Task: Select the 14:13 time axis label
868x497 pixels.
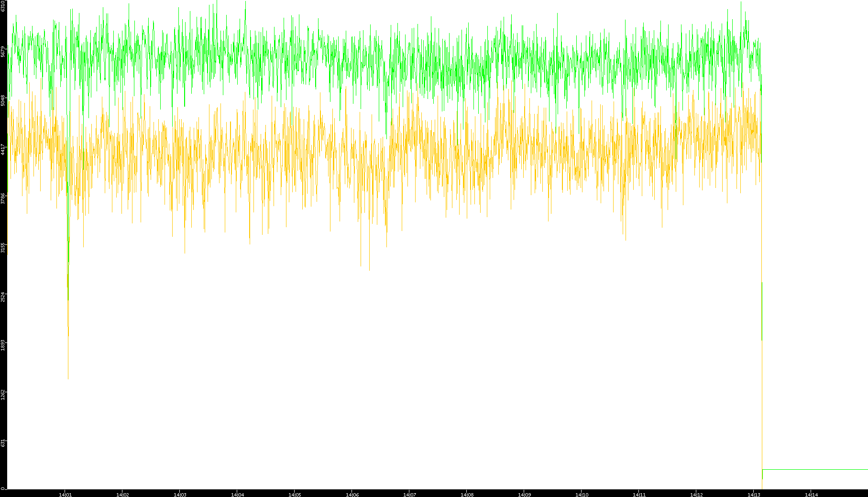Action: (x=754, y=495)
